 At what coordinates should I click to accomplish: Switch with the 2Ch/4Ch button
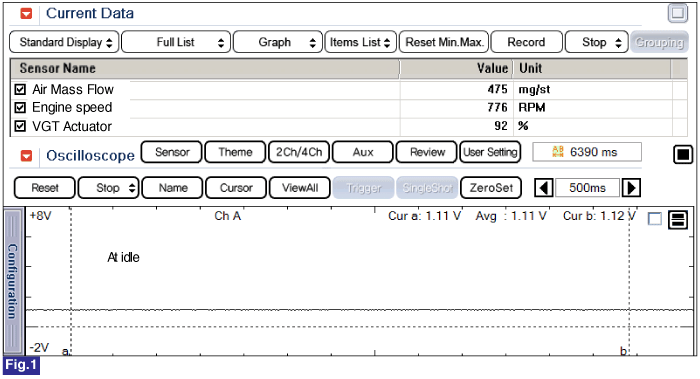299,152
